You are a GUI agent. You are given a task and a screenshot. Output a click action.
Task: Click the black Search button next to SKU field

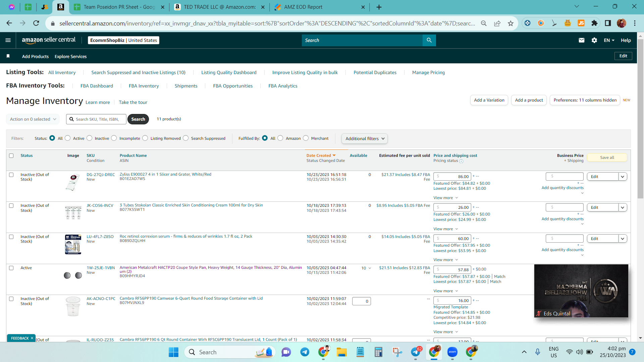point(138,119)
